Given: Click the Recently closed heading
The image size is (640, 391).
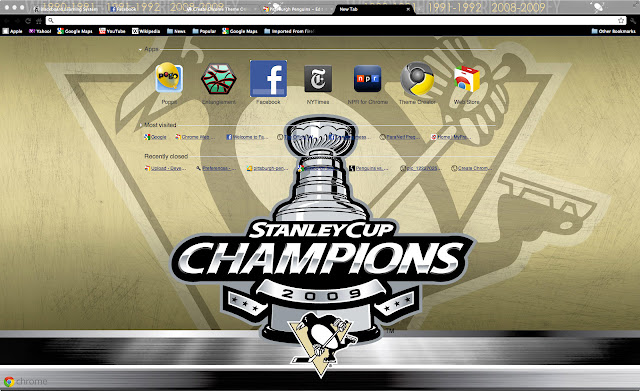Looking at the screenshot, I should (x=166, y=156).
